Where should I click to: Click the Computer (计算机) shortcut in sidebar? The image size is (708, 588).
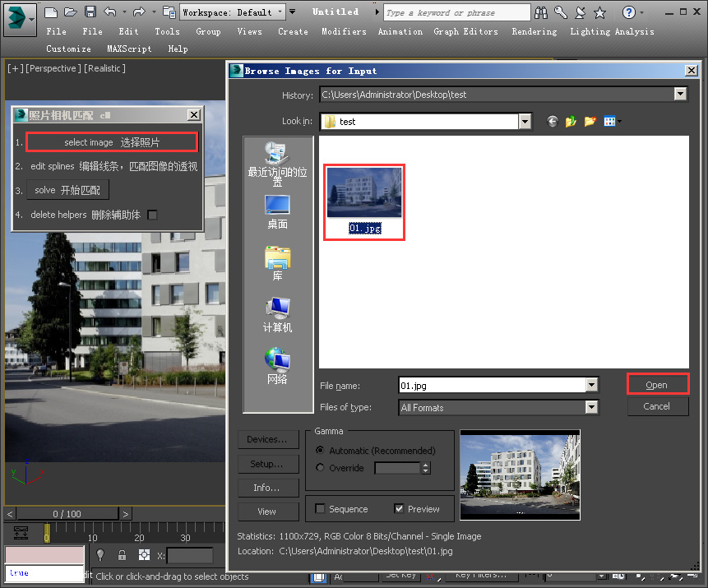[x=277, y=314]
